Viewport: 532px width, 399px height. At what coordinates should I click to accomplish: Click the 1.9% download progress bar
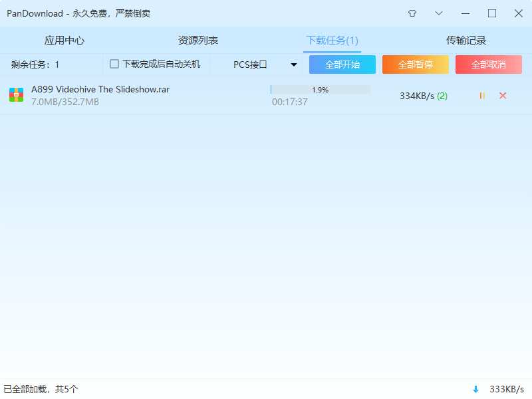321,90
